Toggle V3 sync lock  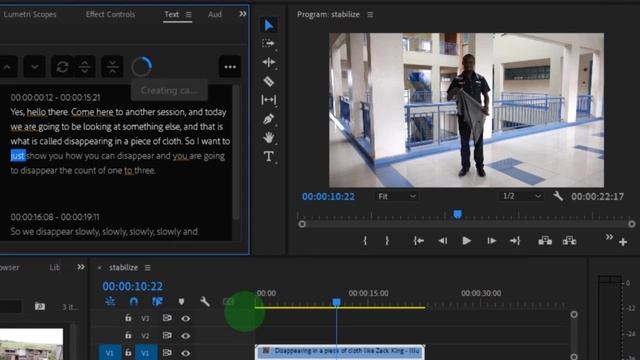coord(167,318)
